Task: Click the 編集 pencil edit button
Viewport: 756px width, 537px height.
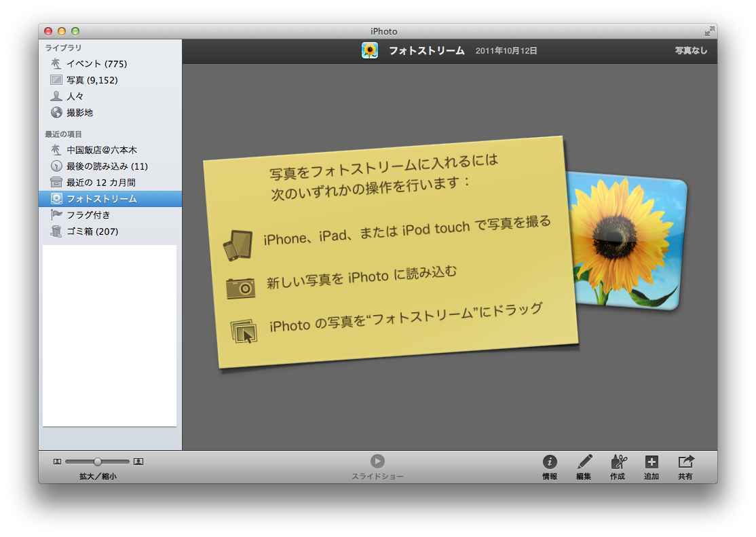Action: coord(584,467)
